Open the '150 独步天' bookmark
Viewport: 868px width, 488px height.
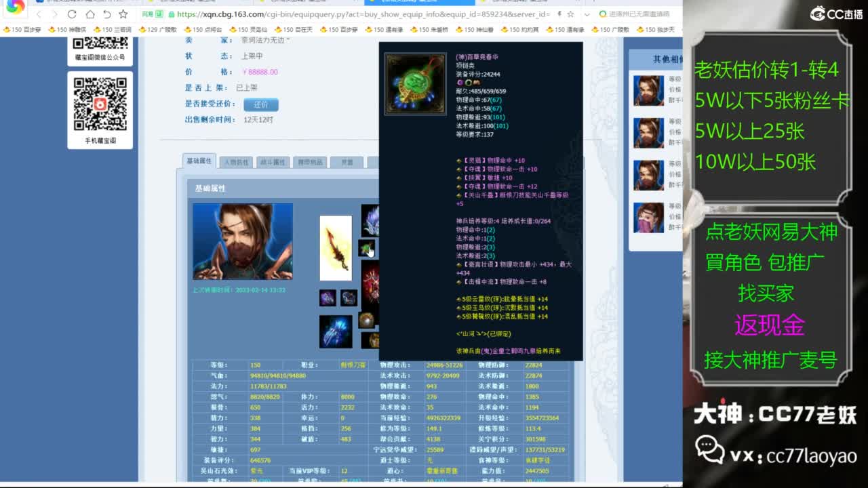pos(656,30)
